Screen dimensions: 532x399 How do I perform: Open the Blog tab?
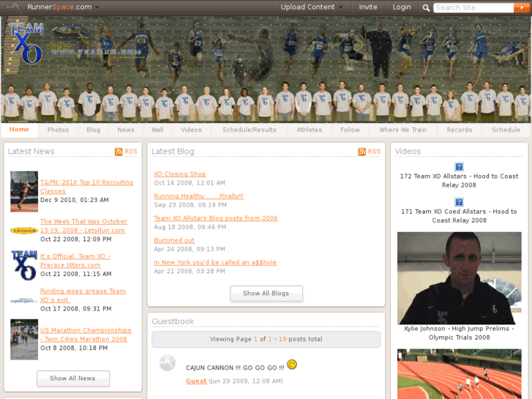click(x=94, y=130)
